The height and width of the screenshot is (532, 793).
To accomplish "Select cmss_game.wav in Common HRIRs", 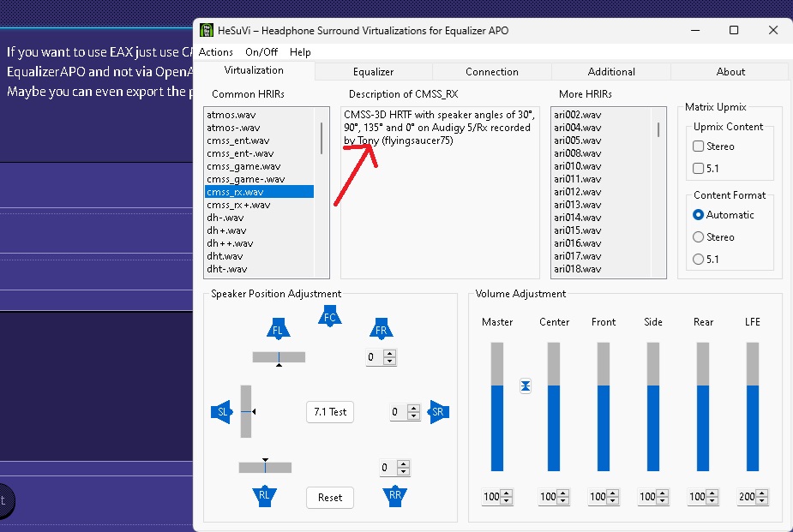I will pos(259,166).
